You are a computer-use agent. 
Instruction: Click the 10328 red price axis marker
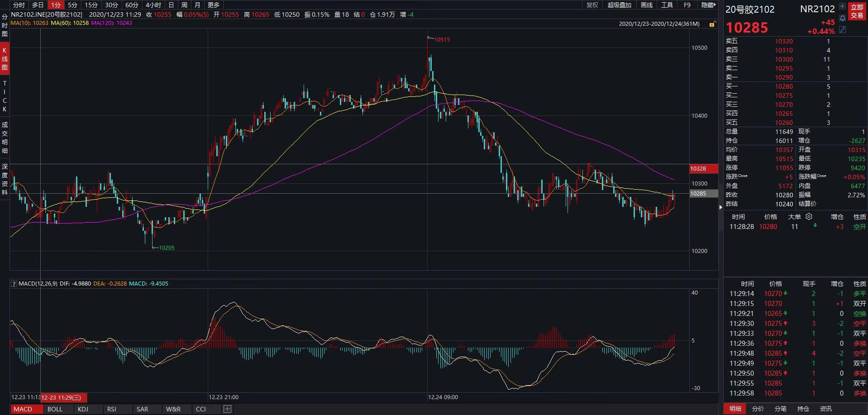[703, 169]
